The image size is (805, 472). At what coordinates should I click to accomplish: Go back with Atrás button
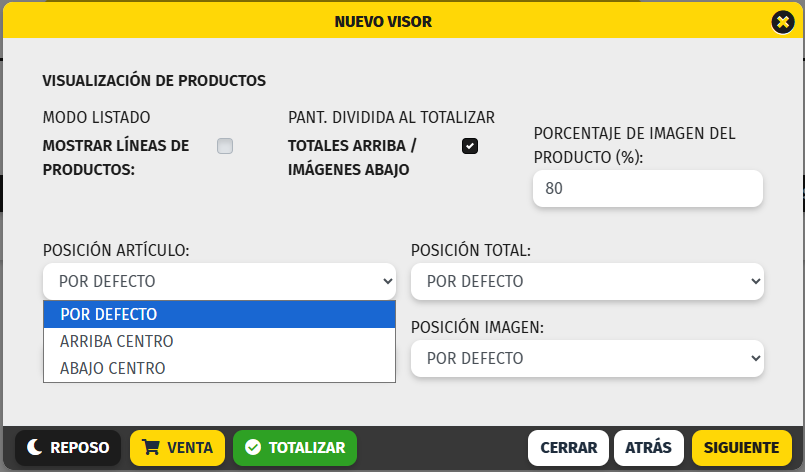point(649,448)
